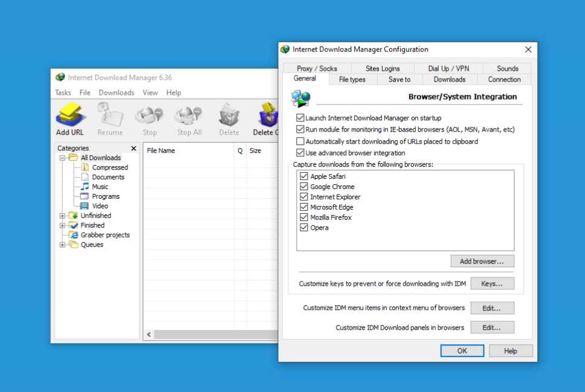Image resolution: width=585 pixels, height=392 pixels.
Task: Click the Q column header
Action: (241, 150)
